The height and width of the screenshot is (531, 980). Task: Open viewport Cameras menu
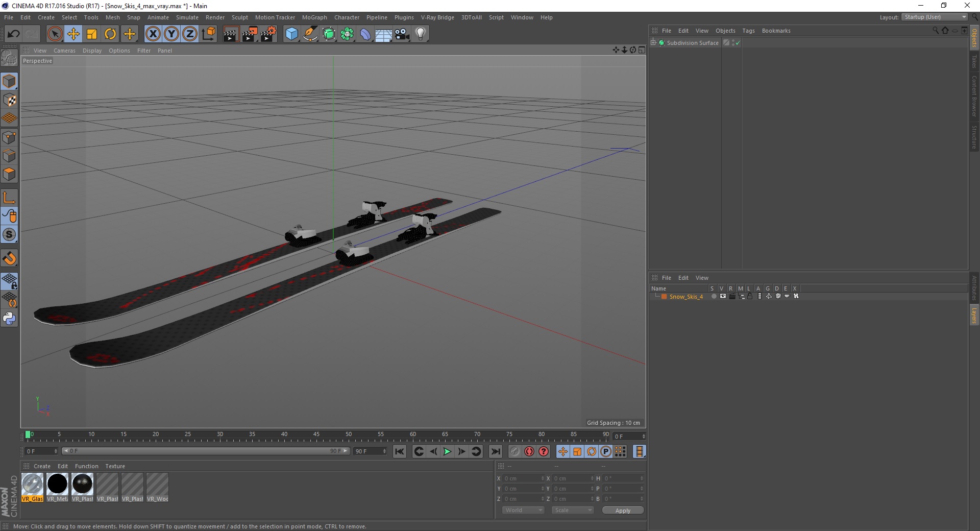click(x=64, y=51)
